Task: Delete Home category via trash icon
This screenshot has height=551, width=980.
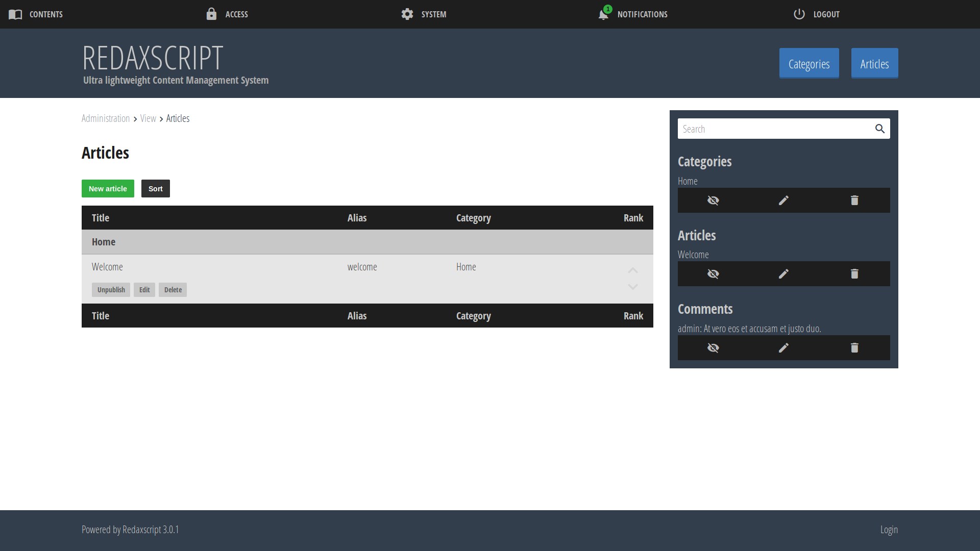Action: coord(854,201)
